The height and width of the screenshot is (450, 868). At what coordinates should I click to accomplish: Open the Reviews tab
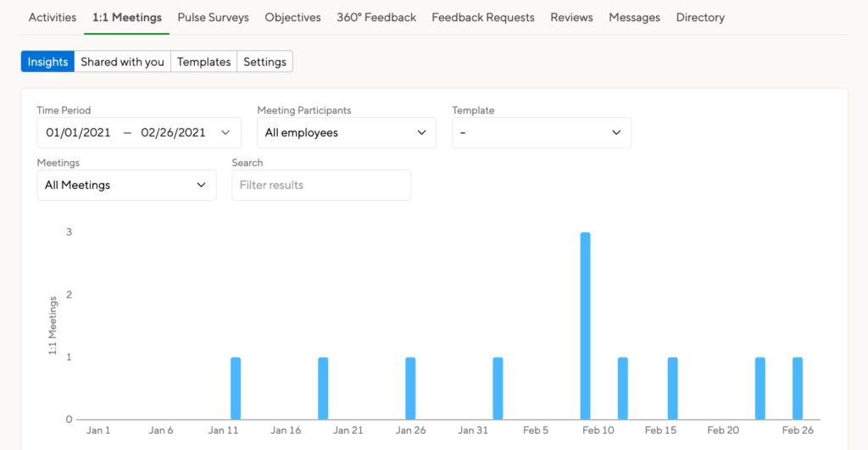pos(572,17)
